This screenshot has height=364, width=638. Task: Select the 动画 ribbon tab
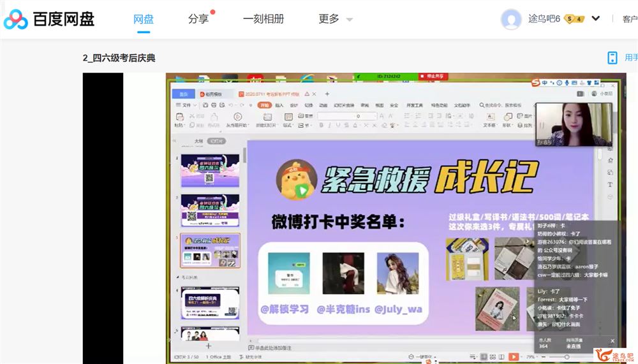(x=323, y=105)
